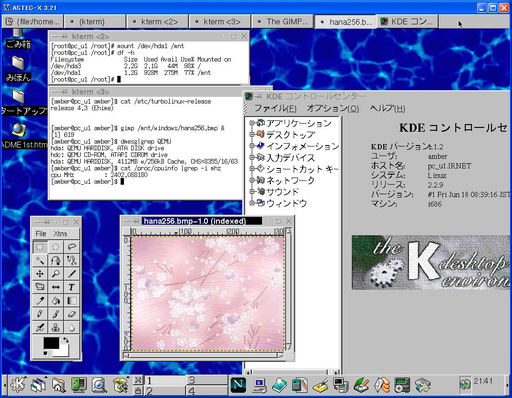Viewport: 512px width, 398px height.
Task: Switch to hana256.b... taskbar button
Action: tap(345, 22)
